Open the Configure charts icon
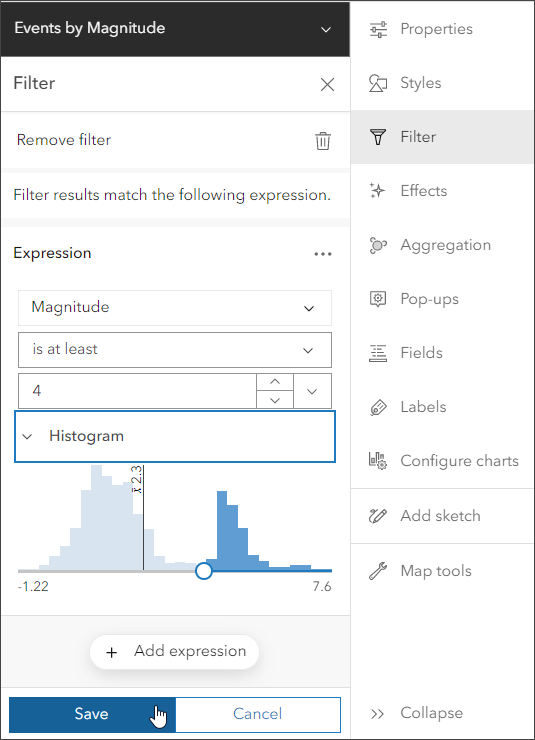This screenshot has width=535, height=740. (377, 461)
